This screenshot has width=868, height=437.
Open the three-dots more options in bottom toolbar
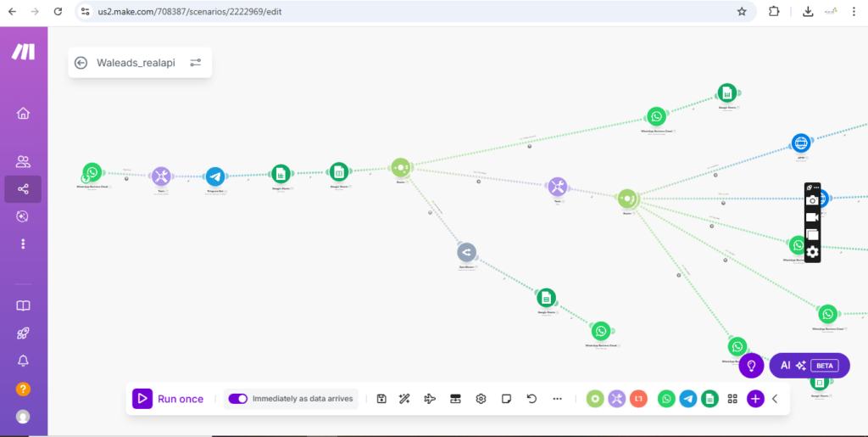point(557,399)
